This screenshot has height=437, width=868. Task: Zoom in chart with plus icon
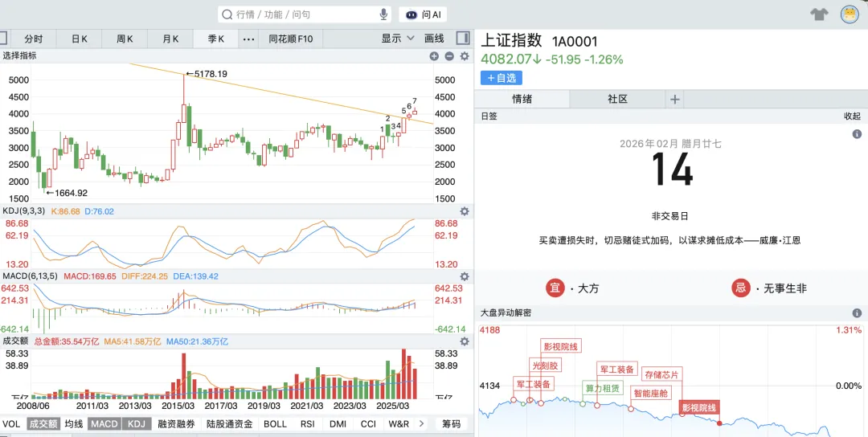point(434,56)
